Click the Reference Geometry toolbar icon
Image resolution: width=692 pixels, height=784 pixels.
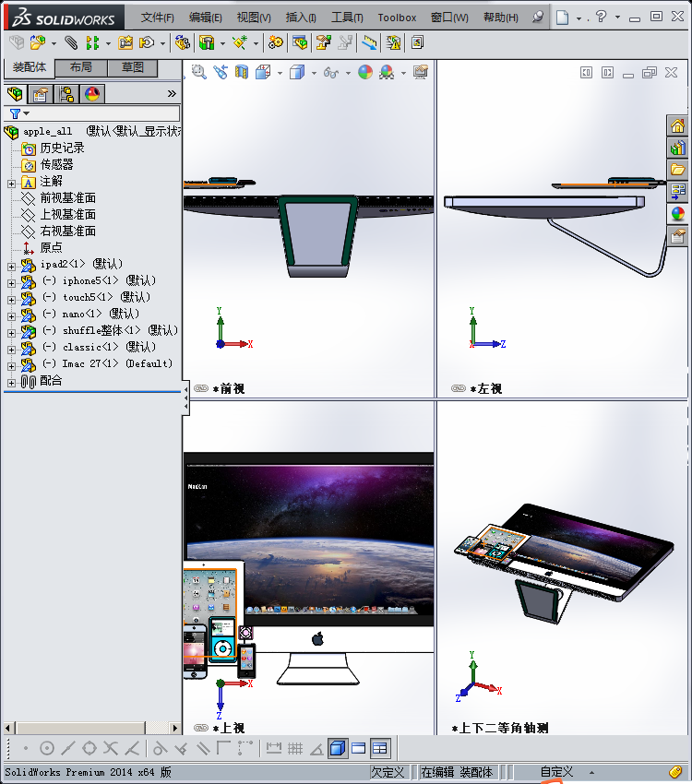pos(240,43)
